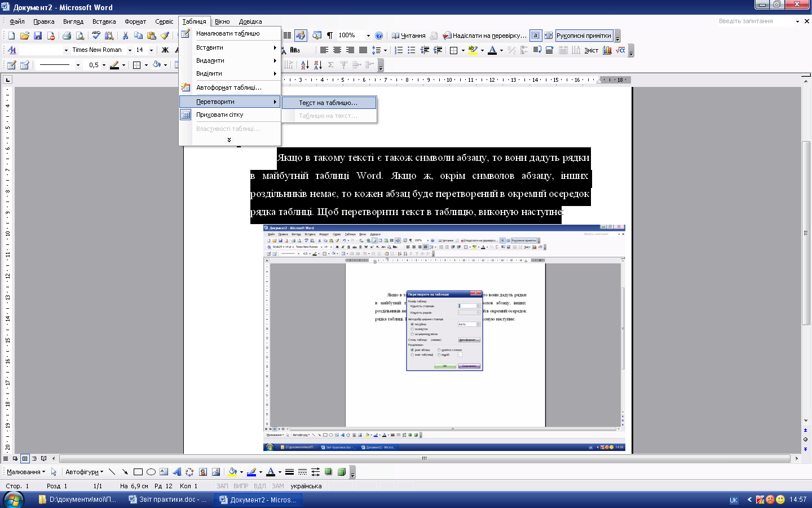Click the fill color bucket in Drawing toolbar
812x508 pixels.
[232, 472]
